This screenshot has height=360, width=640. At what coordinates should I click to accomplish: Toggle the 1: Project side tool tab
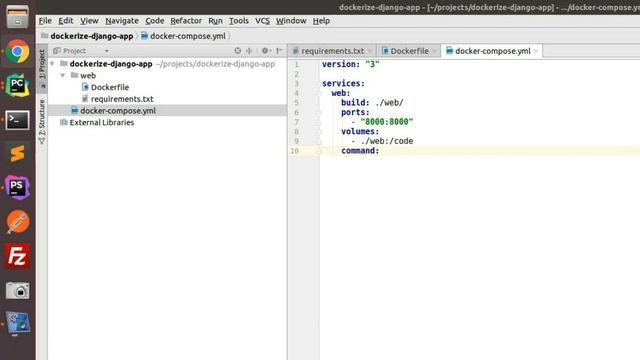(x=42, y=68)
